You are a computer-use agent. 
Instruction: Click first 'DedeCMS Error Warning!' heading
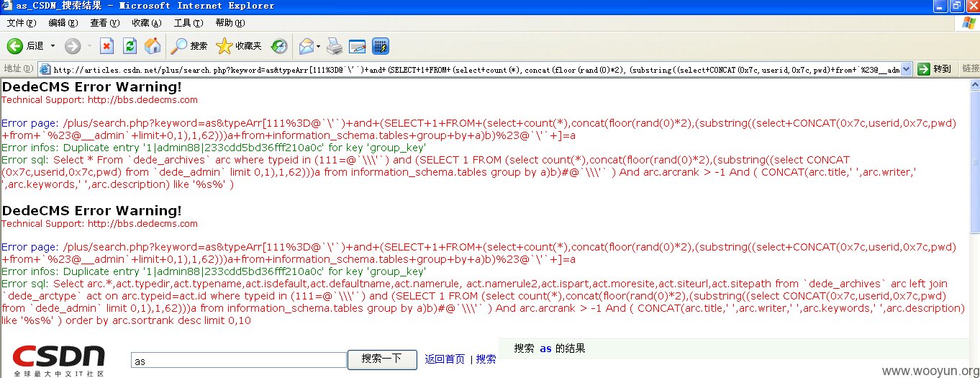[91, 87]
